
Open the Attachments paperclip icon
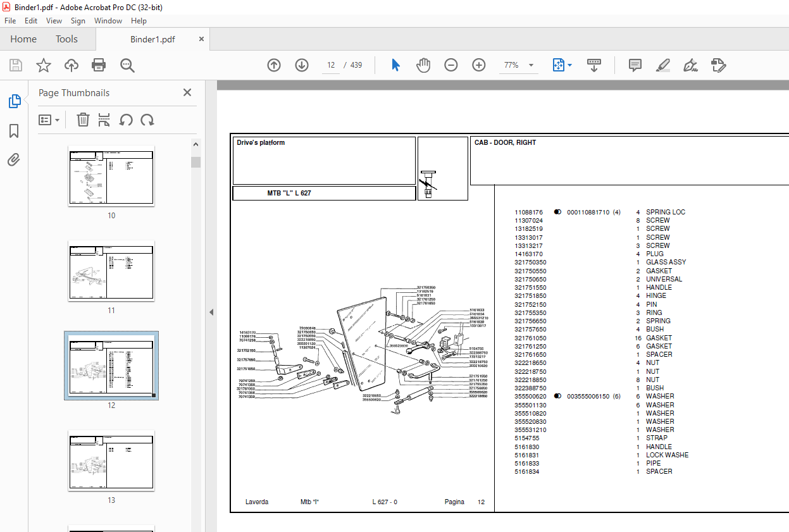(14, 159)
